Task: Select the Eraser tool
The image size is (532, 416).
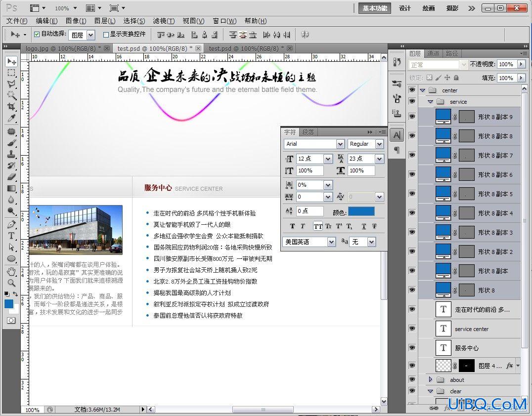Action: pos(11,177)
